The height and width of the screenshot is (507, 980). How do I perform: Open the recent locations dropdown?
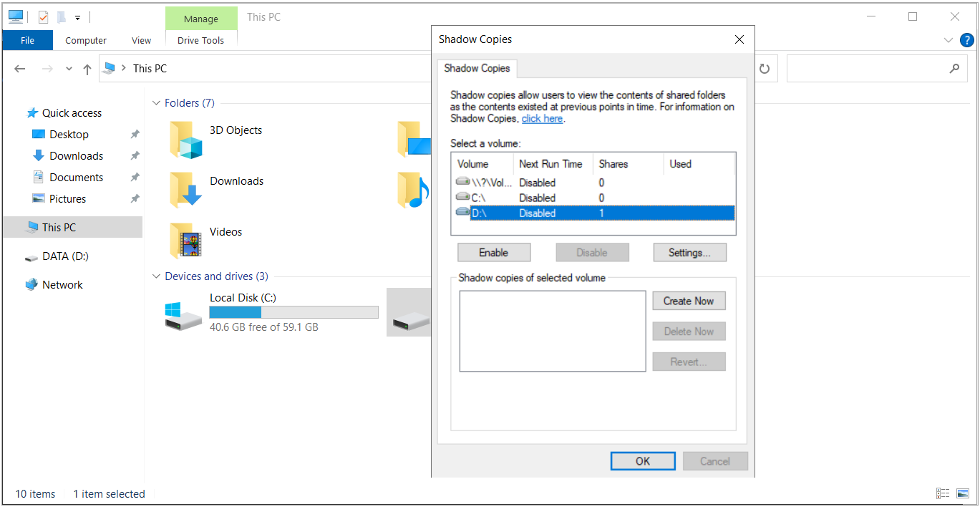click(x=69, y=69)
